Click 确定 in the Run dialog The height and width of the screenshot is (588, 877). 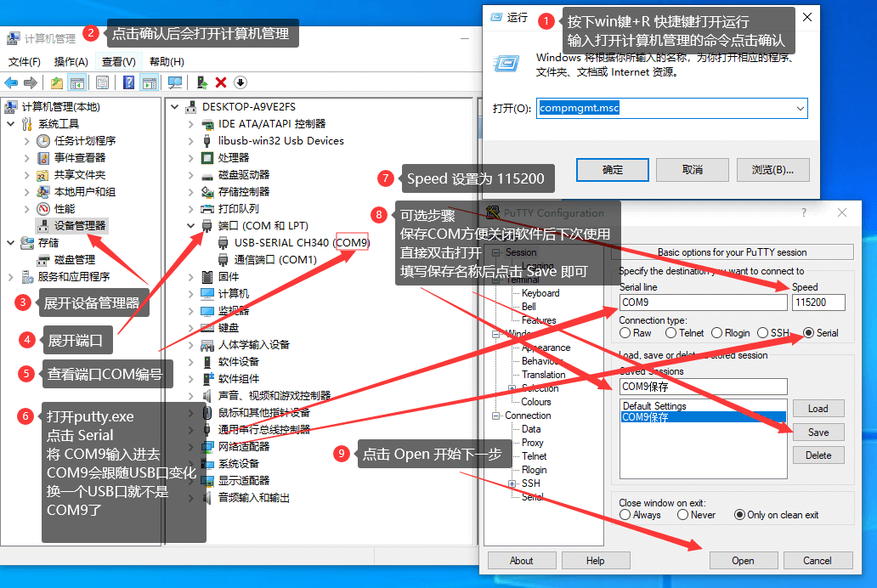(x=613, y=170)
